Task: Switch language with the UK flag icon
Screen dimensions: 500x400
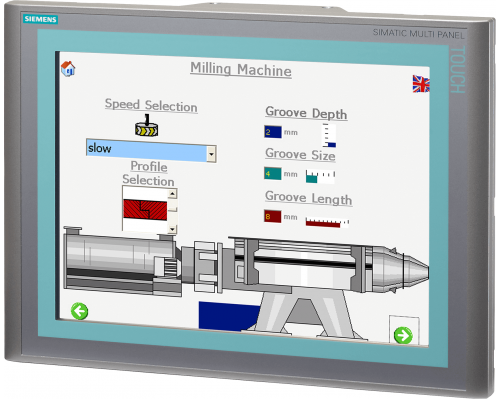Action: 421,84
